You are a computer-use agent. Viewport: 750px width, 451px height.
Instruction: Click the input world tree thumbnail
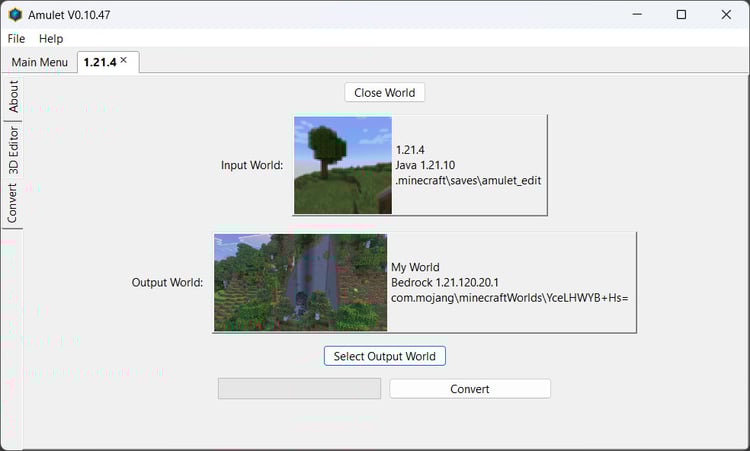click(343, 165)
